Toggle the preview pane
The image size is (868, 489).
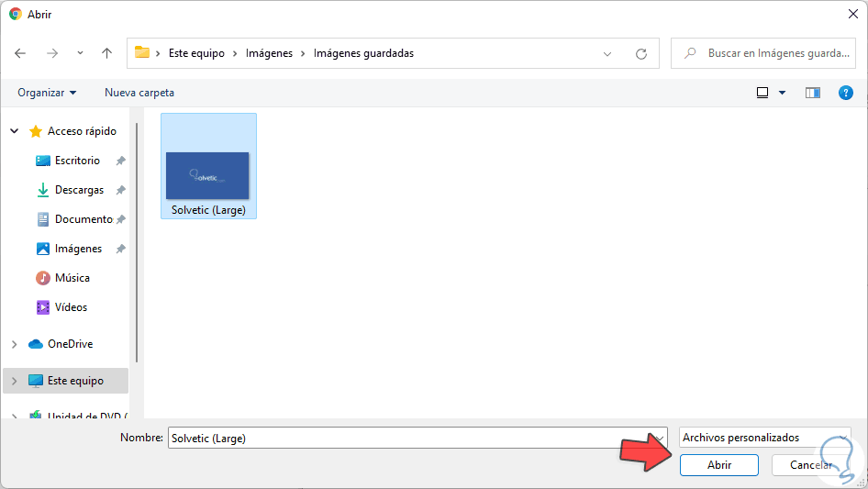(813, 93)
